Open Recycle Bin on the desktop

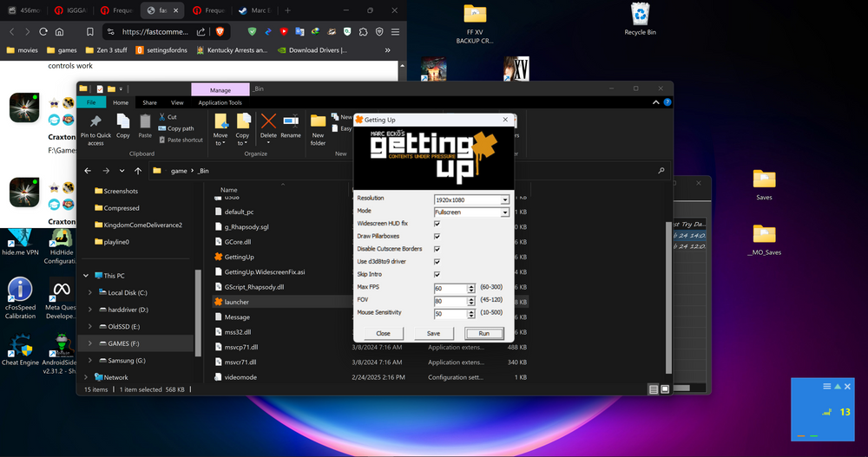click(x=640, y=19)
